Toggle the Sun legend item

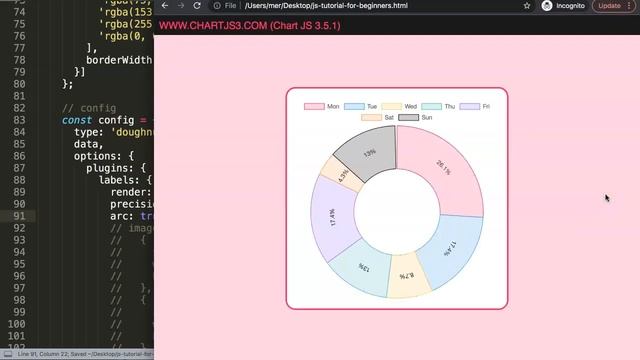415,118
